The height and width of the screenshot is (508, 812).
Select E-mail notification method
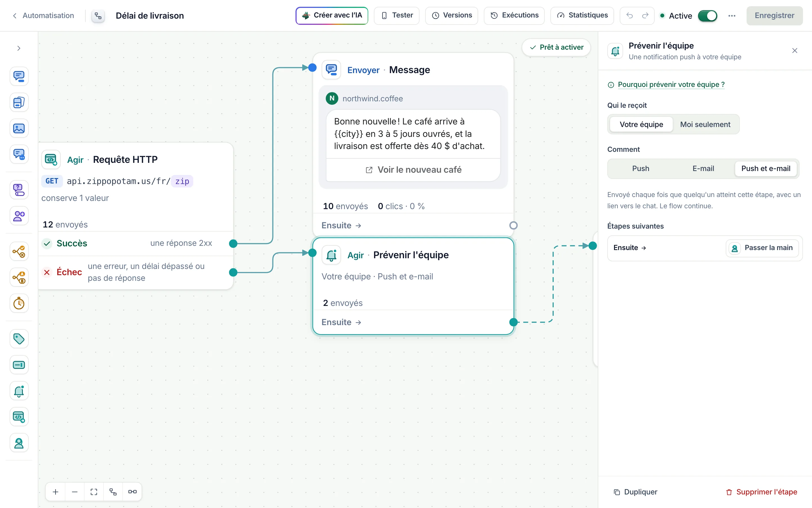click(x=703, y=168)
